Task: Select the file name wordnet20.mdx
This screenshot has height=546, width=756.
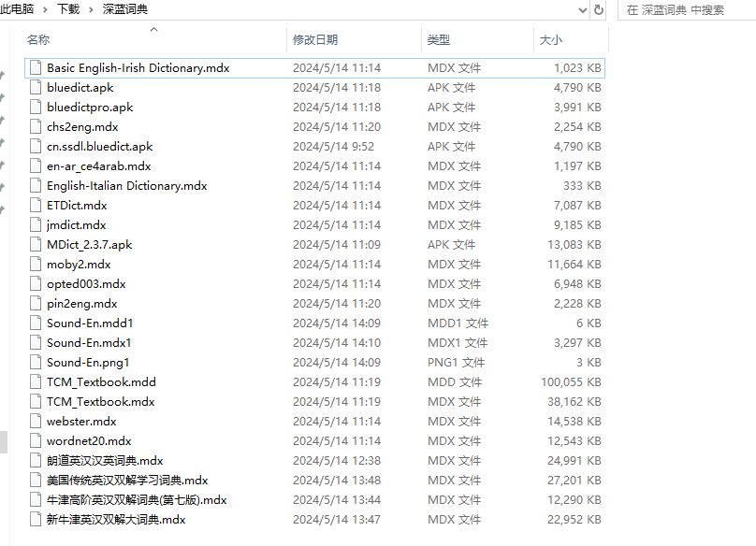Action: 89,441
